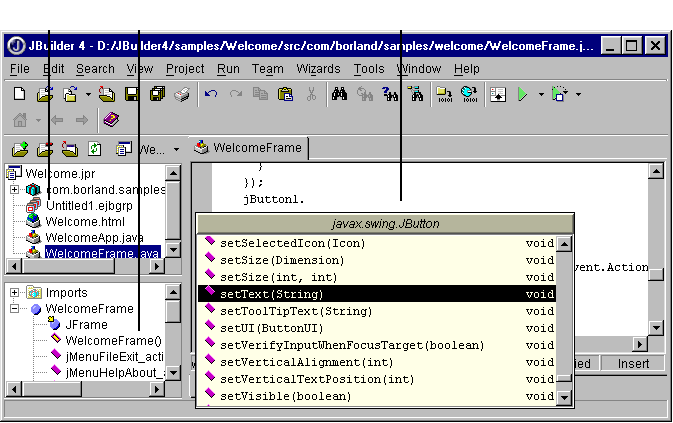Screen dimensions: 673x423
Task: Open the Run configuration dropdown arrow
Action: click(x=541, y=94)
